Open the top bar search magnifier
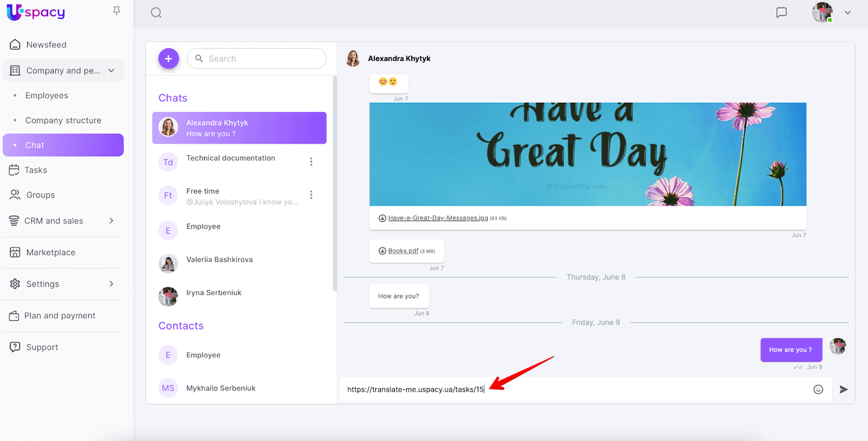Image resolution: width=868 pixels, height=441 pixels. (156, 12)
